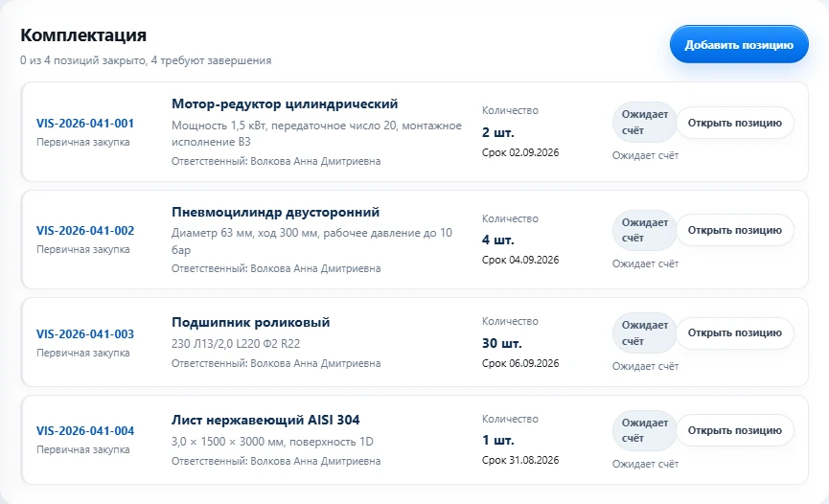Click description Мощность 1,5 кВт
Viewport: 829px width, 504px height.
(316, 134)
